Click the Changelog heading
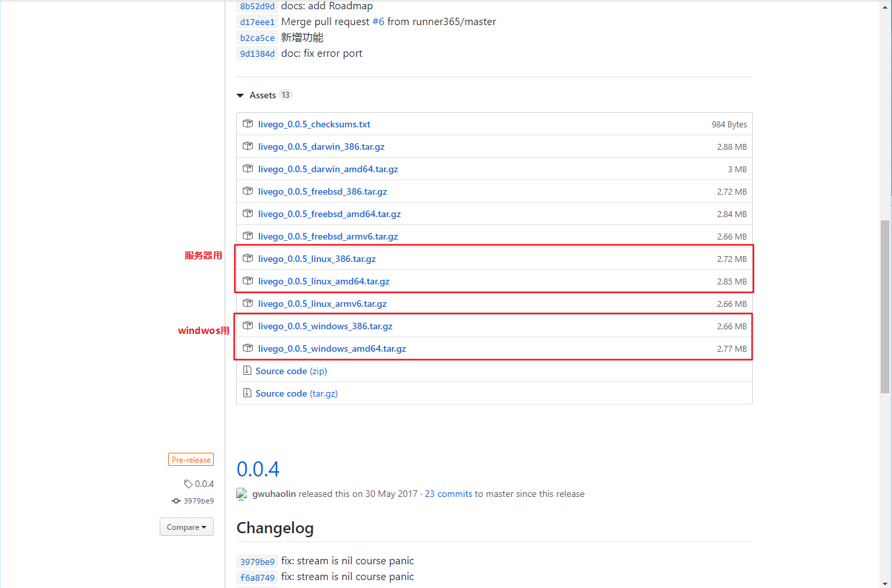This screenshot has height=588, width=892. point(275,528)
